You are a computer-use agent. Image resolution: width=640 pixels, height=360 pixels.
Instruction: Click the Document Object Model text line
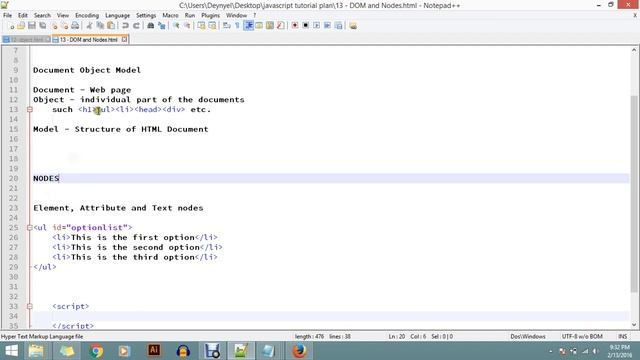click(87, 70)
